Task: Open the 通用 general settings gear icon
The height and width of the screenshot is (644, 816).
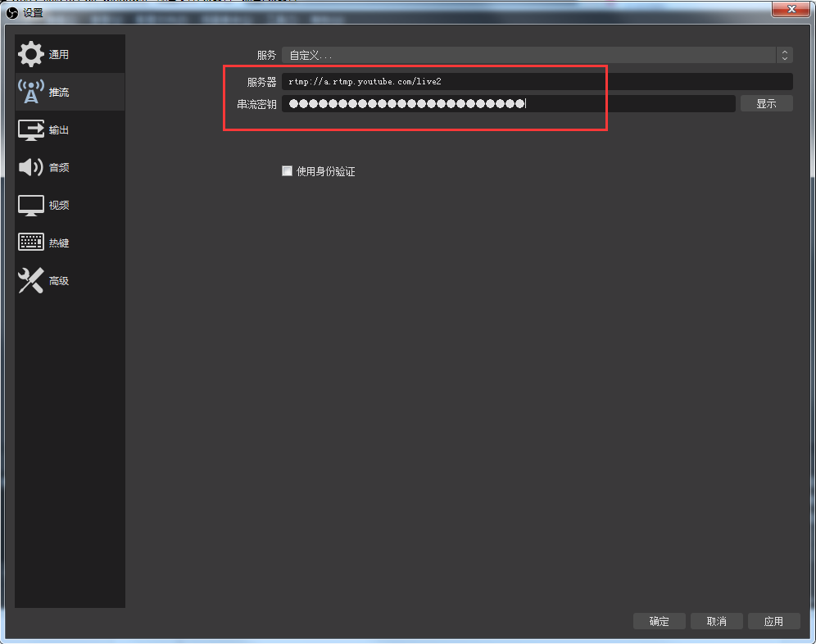Action: click(31, 54)
